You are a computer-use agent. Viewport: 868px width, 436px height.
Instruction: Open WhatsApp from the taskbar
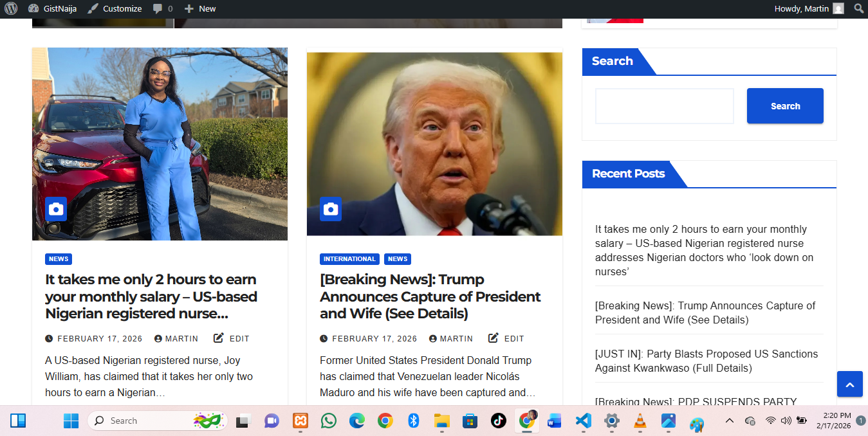[x=329, y=421]
